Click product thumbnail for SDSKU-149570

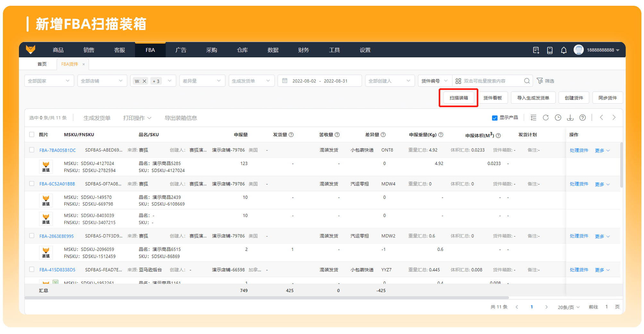click(x=46, y=200)
